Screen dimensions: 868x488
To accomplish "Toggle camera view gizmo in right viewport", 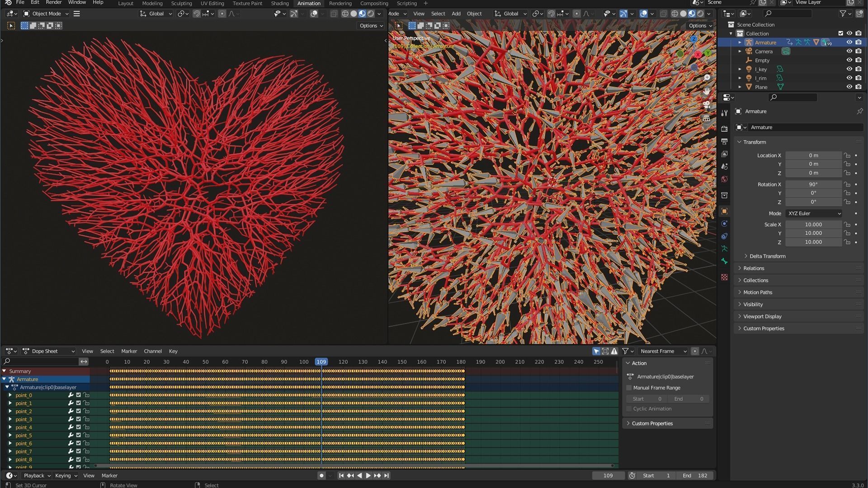I will 707,105.
